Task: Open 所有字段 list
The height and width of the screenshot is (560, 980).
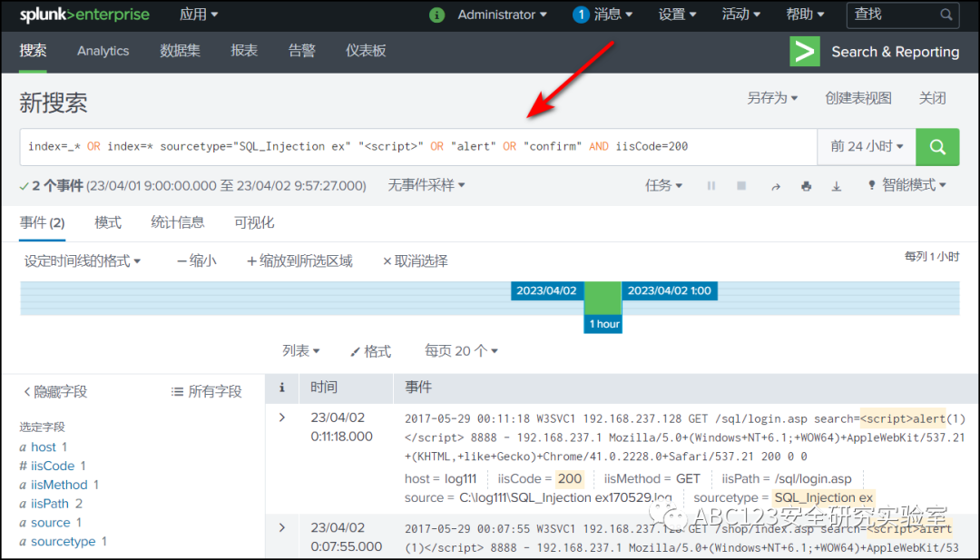Action: click(x=206, y=392)
